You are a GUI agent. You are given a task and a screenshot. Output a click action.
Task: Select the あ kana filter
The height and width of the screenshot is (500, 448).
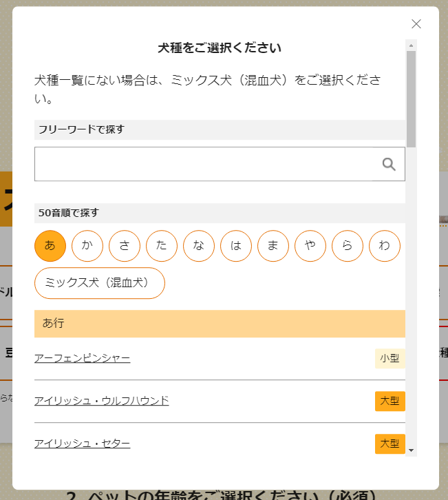click(50, 246)
